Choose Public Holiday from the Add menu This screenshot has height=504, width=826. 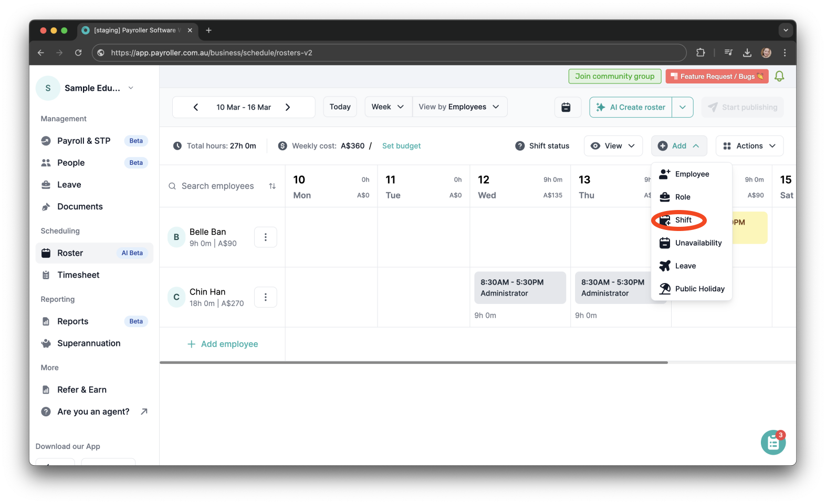click(x=692, y=289)
